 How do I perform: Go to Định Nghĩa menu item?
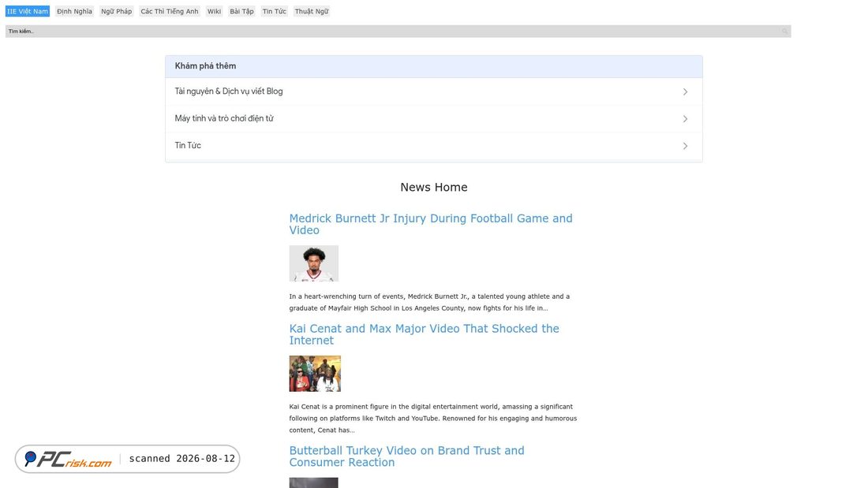74,11
